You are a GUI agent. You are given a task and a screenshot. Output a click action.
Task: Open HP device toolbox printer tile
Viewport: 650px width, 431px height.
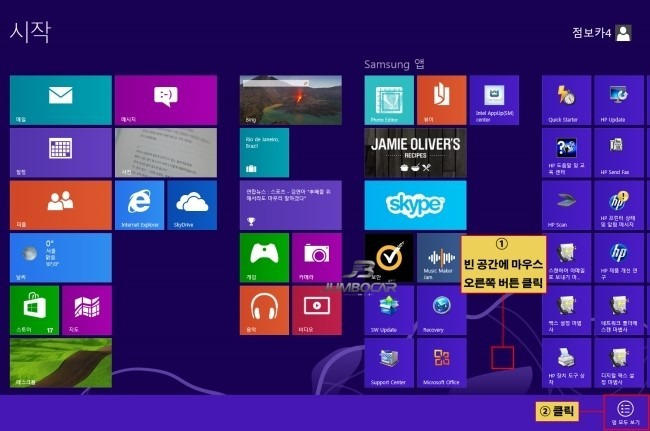567,363
